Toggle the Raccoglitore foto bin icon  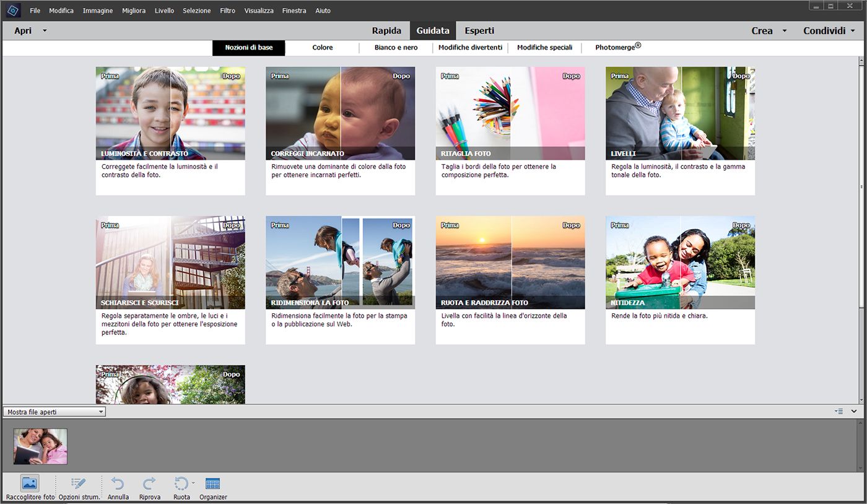[x=30, y=484]
